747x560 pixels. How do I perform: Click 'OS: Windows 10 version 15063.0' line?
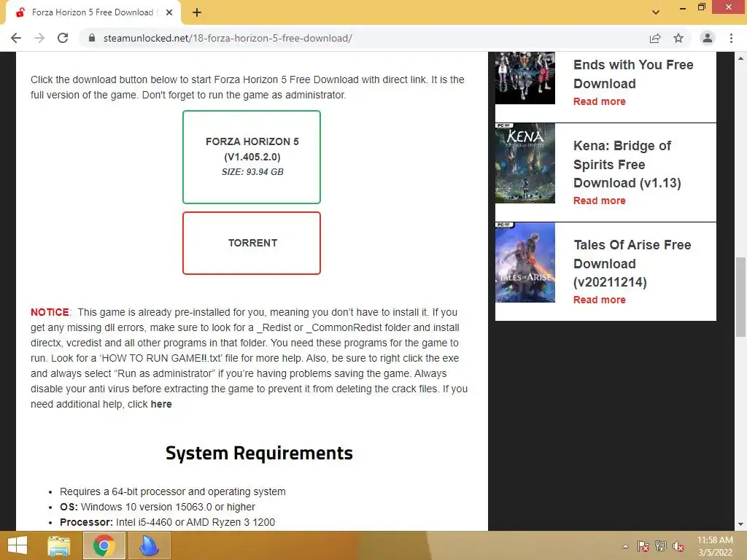click(158, 507)
